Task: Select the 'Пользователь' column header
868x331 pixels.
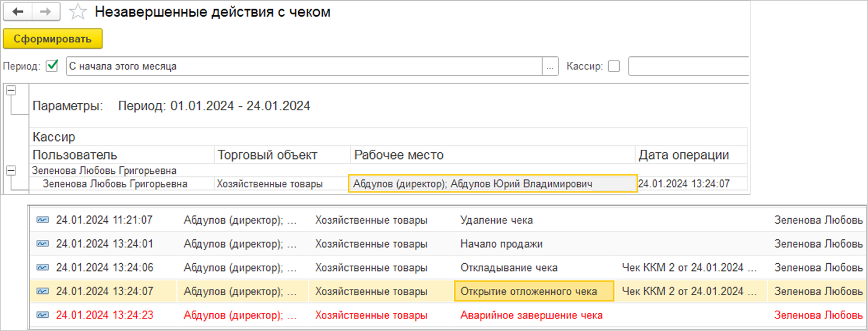Action: click(75, 155)
